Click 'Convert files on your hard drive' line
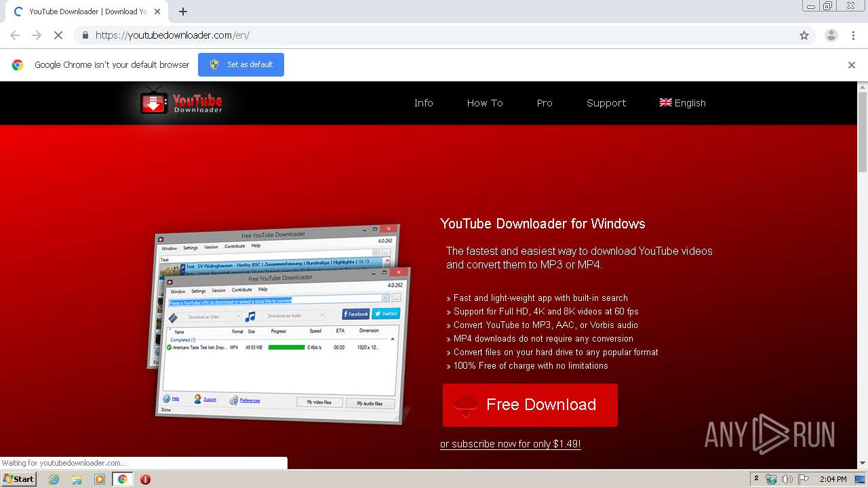868x488 pixels. click(x=552, y=352)
